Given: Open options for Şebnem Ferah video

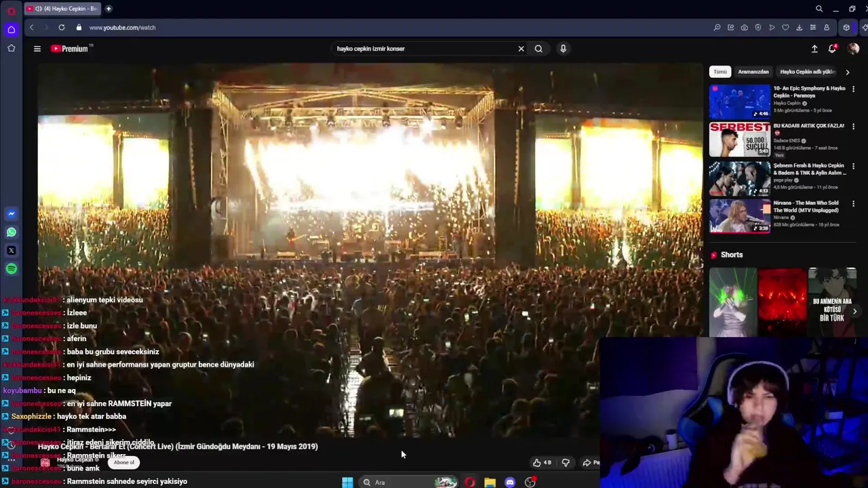Looking at the screenshot, I should pos(853,166).
